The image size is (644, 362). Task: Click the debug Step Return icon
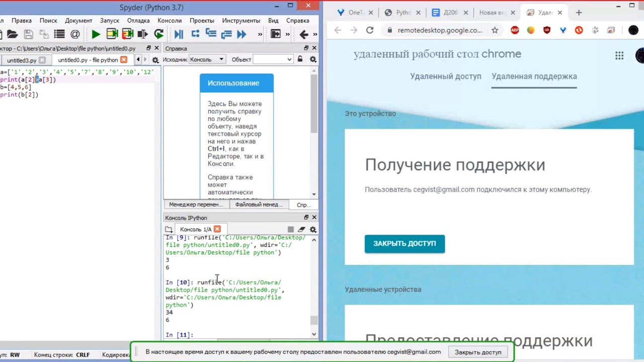pos(226,34)
